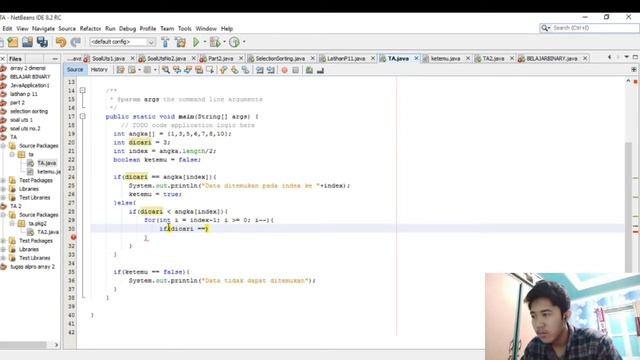Switch to ketemu.java tab
Screen dimensions: 640x360
[x=445, y=59]
